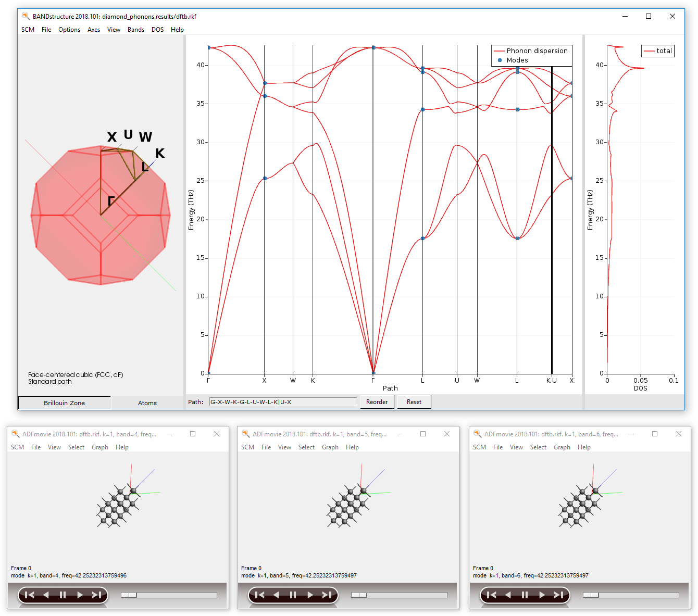The height and width of the screenshot is (616, 698).
Task: Pause playback in band=6 movie
Action: pyautogui.click(x=525, y=595)
